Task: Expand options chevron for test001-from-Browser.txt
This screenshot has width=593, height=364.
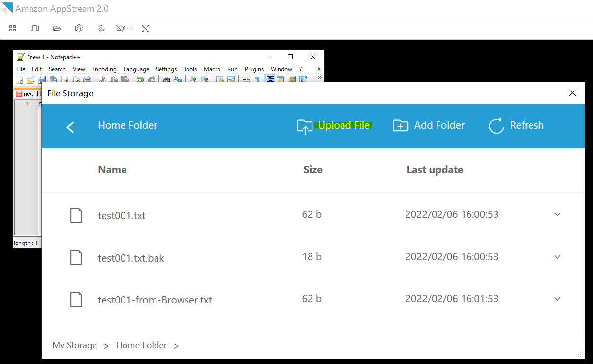Action: (x=557, y=299)
